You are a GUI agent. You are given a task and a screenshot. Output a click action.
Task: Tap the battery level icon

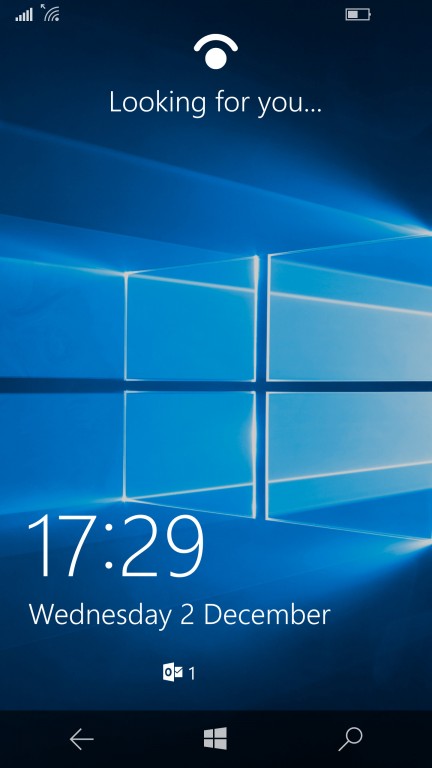coord(358,14)
